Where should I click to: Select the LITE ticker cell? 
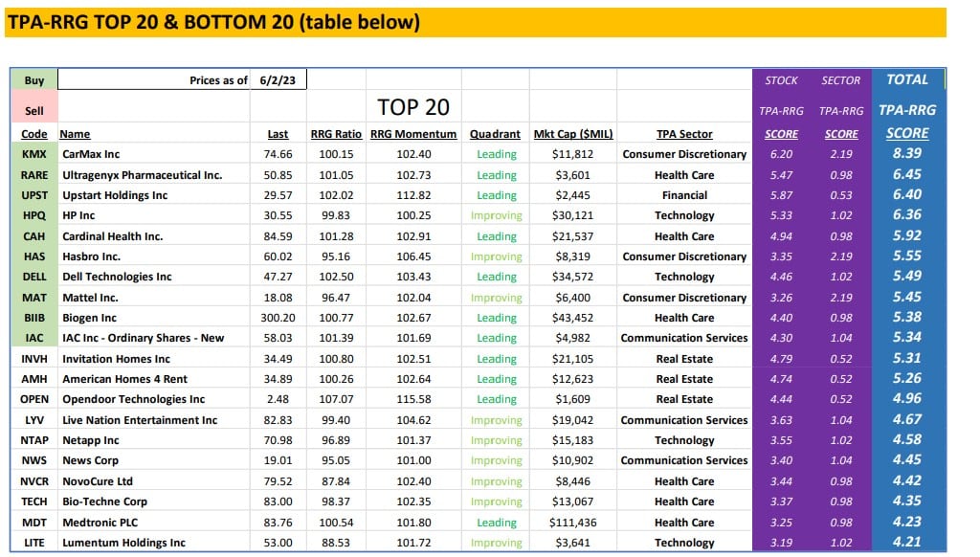33,543
